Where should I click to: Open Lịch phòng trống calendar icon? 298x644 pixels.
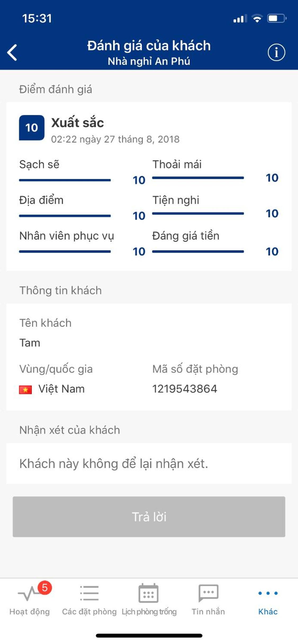pyautogui.click(x=149, y=593)
